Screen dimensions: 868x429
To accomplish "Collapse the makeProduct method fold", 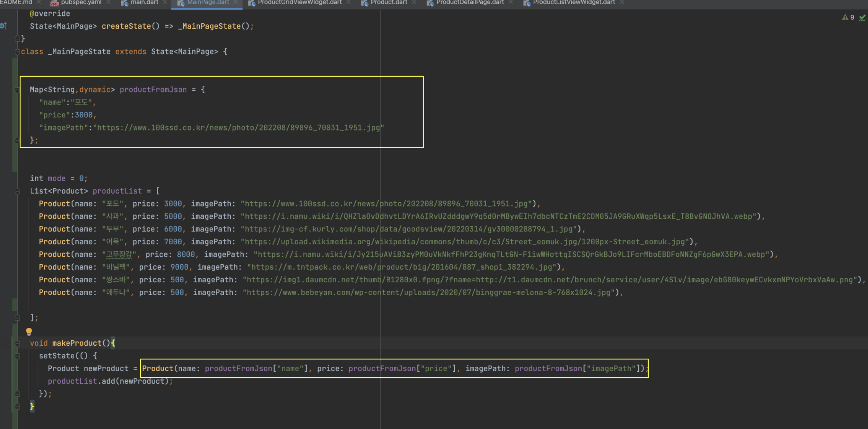I will [17, 343].
